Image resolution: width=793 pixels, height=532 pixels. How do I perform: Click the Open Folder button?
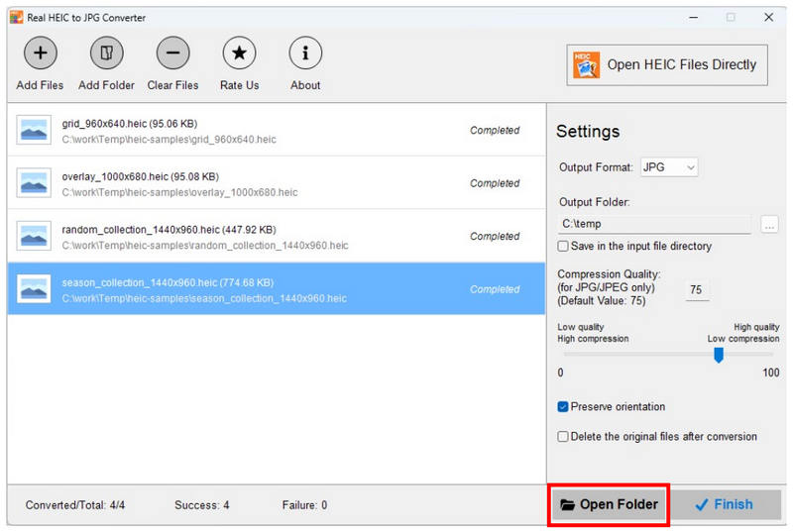(x=609, y=504)
